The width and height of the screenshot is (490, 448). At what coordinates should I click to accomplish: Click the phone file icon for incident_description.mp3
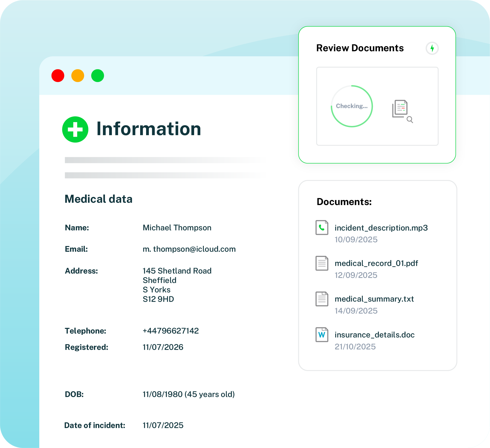(322, 228)
